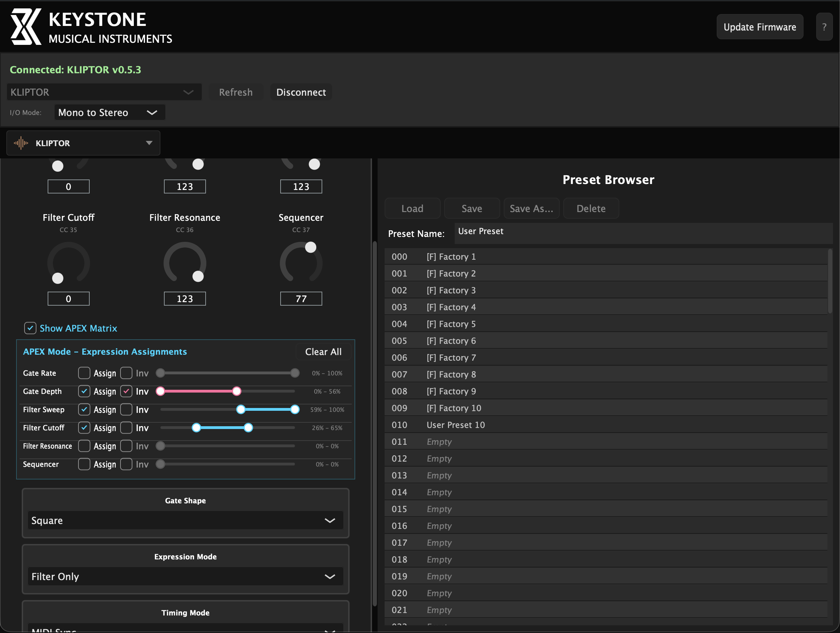This screenshot has width=840, height=633.
Task: Toggle Inv checkbox for Gate Depth
Action: click(x=126, y=392)
